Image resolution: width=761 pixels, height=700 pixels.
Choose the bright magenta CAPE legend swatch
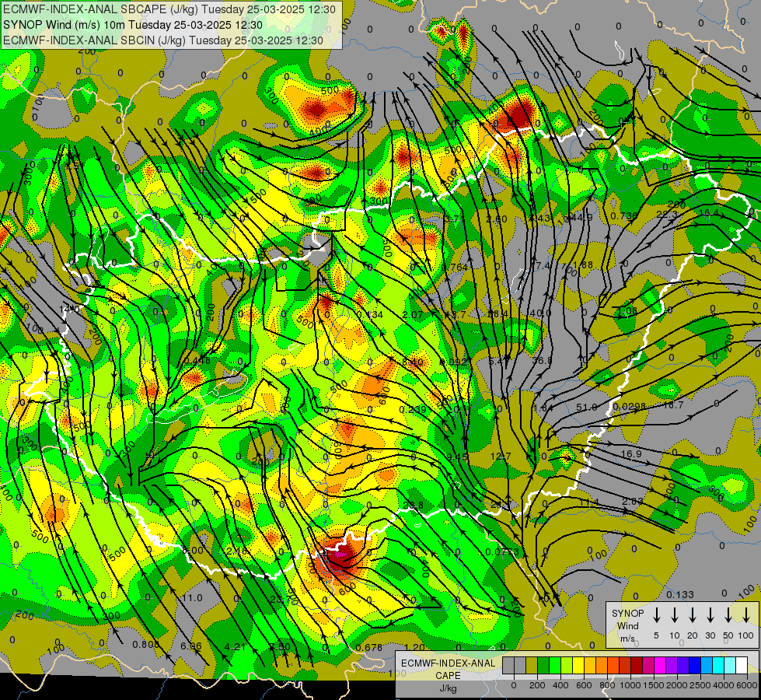660,665
